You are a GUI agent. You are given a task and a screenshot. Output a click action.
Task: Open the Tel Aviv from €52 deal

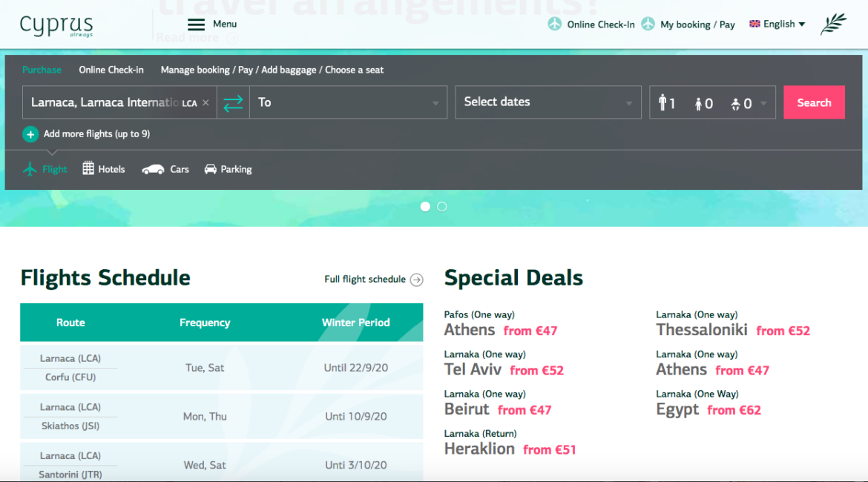pyautogui.click(x=504, y=364)
